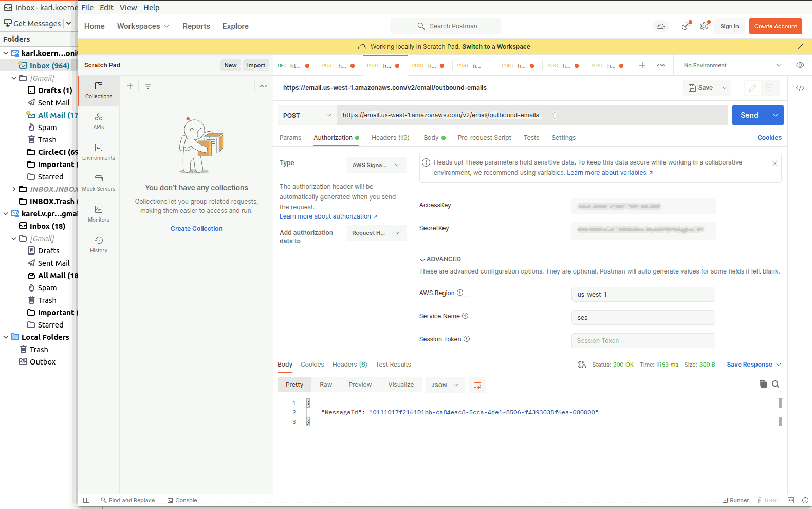Open the two-pane view icon in status bar

[791, 500]
